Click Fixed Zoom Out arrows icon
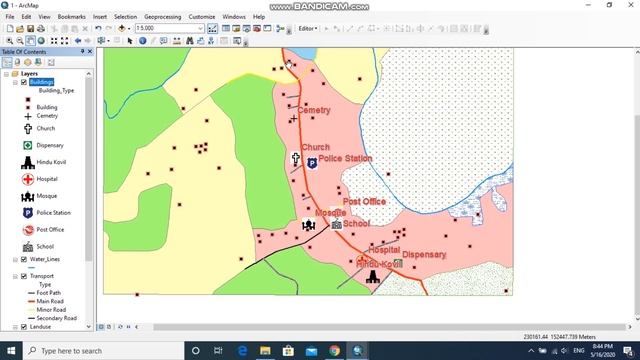The width and height of the screenshot is (640, 360). click(64, 41)
